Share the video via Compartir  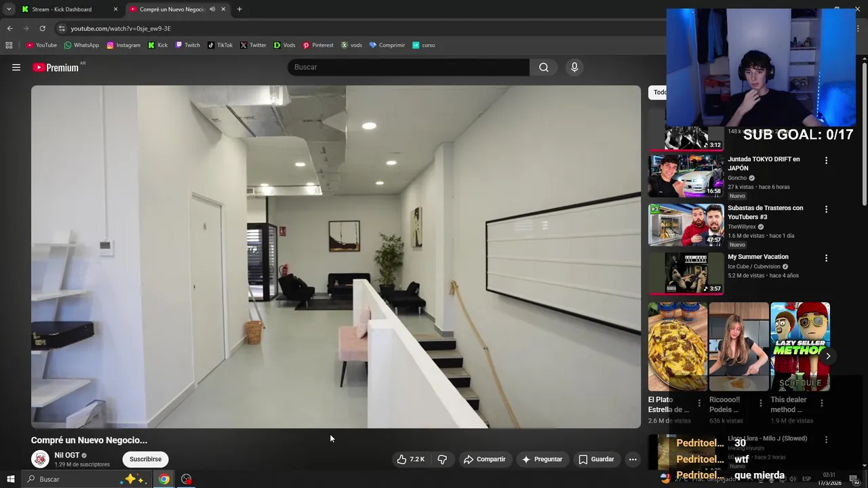coord(484,460)
